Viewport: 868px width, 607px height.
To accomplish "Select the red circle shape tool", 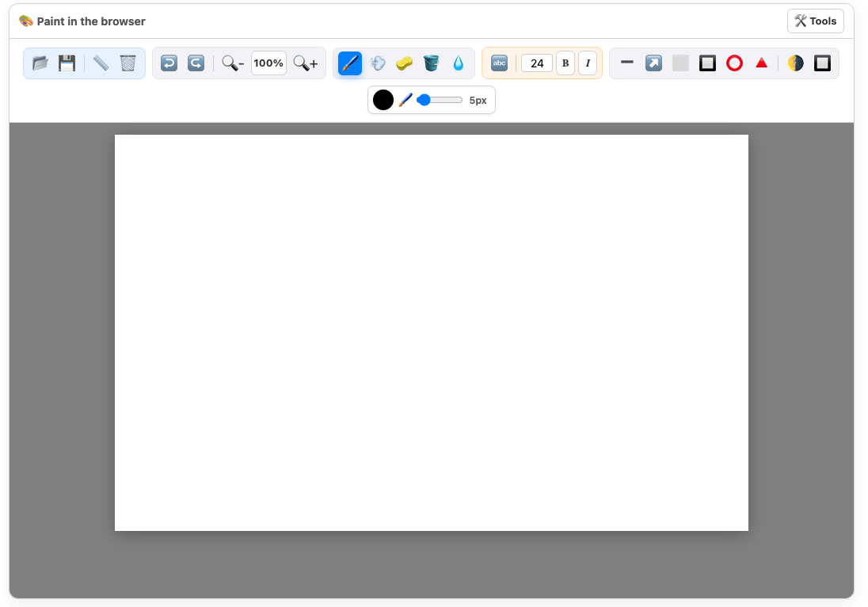I will [x=735, y=63].
